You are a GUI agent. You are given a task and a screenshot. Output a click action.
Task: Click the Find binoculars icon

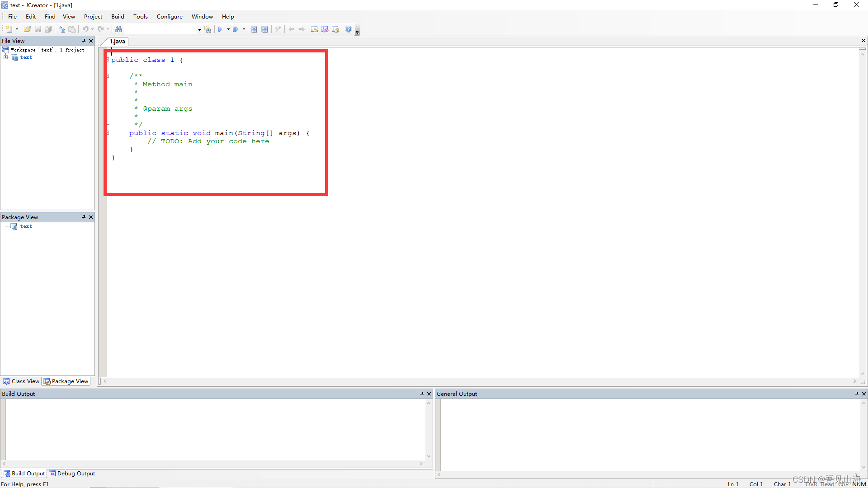[118, 29]
